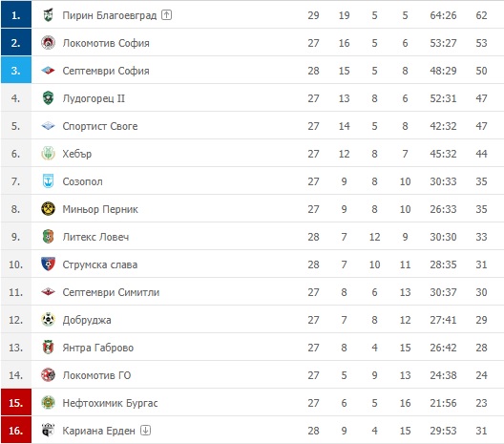Click the blue rank 1 position cell
The height and width of the screenshot is (444, 504).
click(16, 14)
